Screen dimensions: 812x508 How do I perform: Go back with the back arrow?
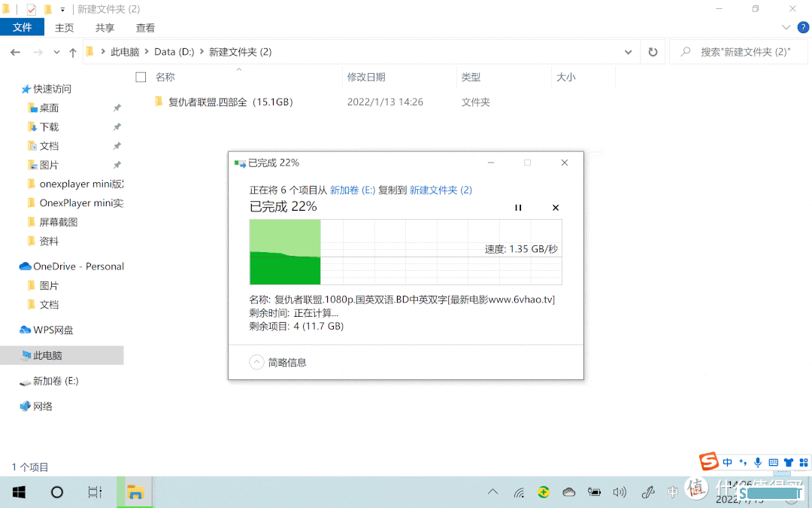(16, 53)
